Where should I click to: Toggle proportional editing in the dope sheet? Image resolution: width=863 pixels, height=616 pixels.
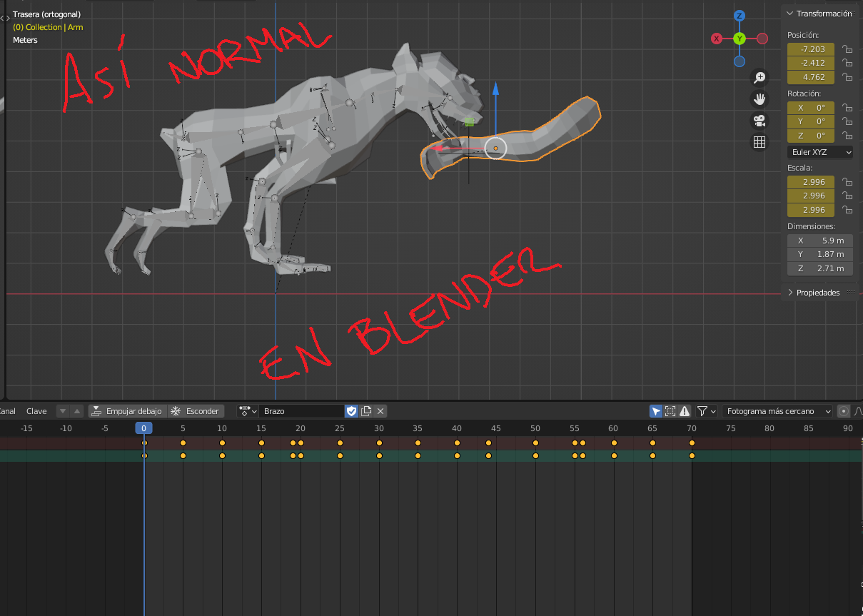844,411
